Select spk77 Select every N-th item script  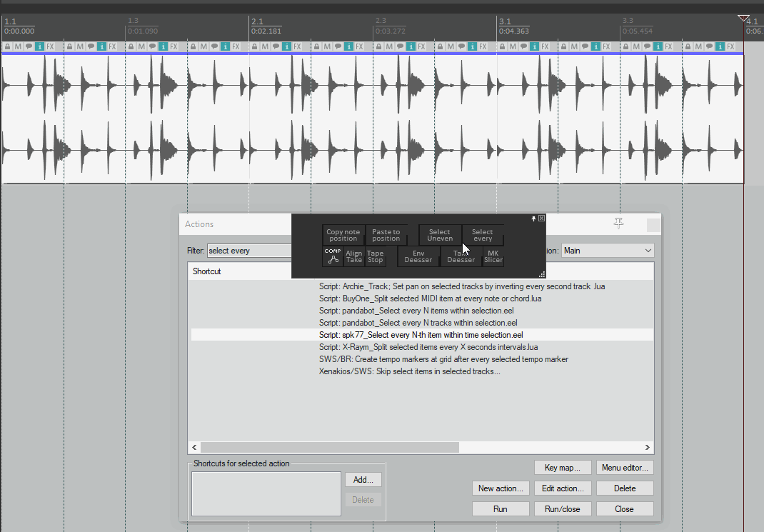coord(421,335)
